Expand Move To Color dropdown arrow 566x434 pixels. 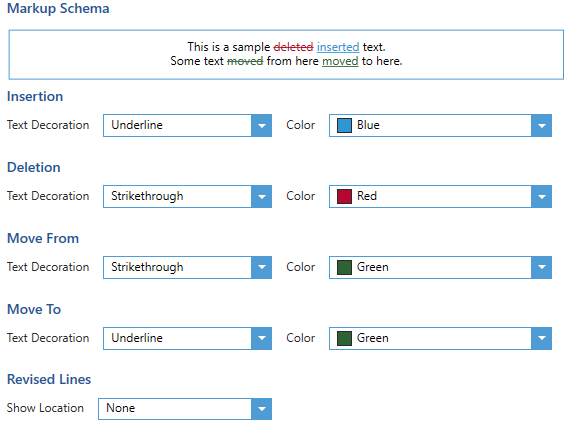point(541,338)
